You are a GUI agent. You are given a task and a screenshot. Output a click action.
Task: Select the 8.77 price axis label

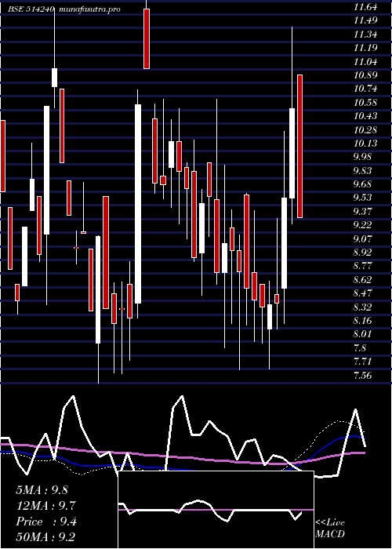click(x=362, y=266)
